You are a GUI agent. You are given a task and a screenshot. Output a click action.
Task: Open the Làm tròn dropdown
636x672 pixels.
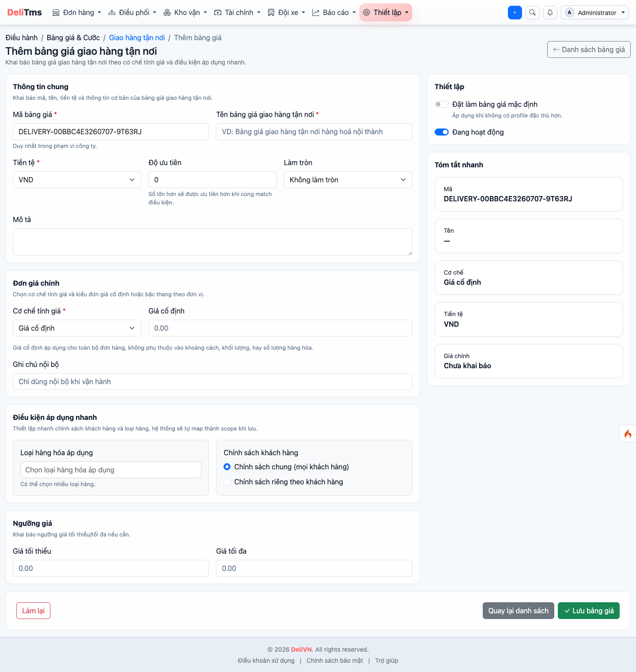pos(348,180)
